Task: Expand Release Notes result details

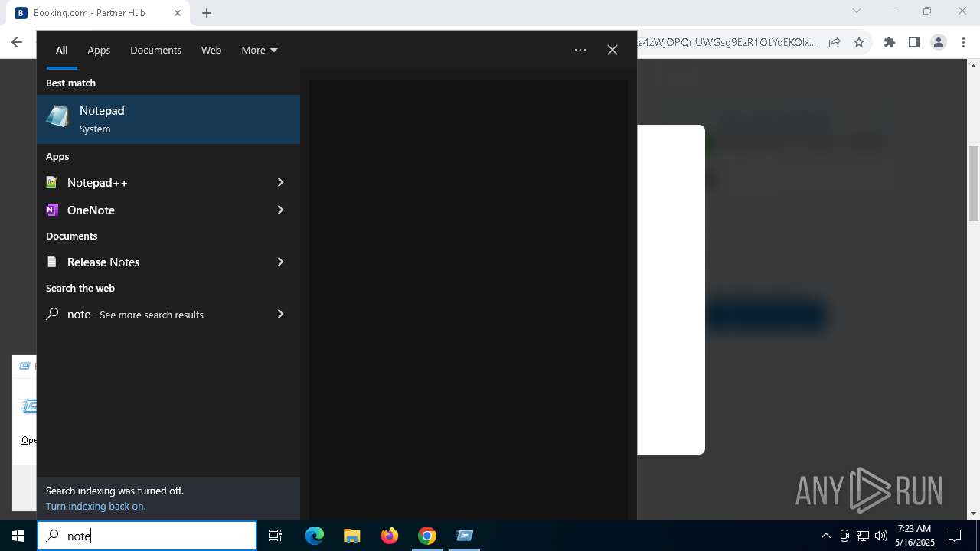Action: [x=280, y=262]
